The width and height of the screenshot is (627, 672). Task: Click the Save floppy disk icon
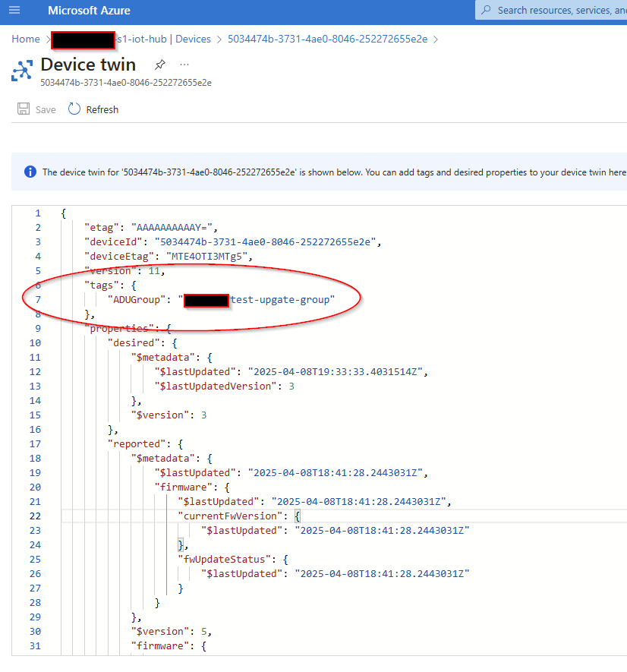pos(23,109)
